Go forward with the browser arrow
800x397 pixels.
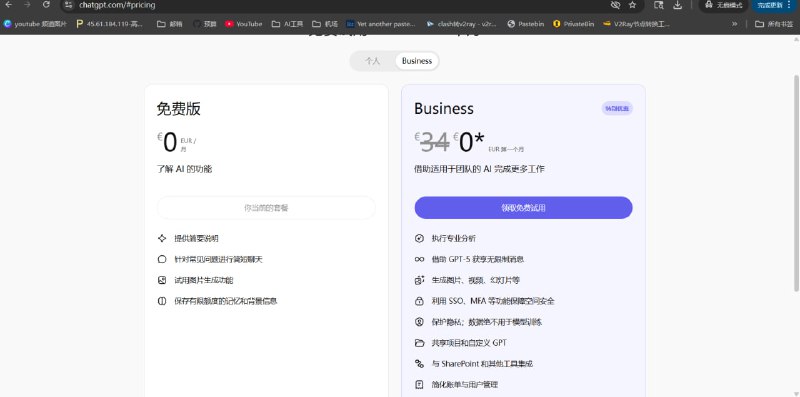pyautogui.click(x=28, y=5)
